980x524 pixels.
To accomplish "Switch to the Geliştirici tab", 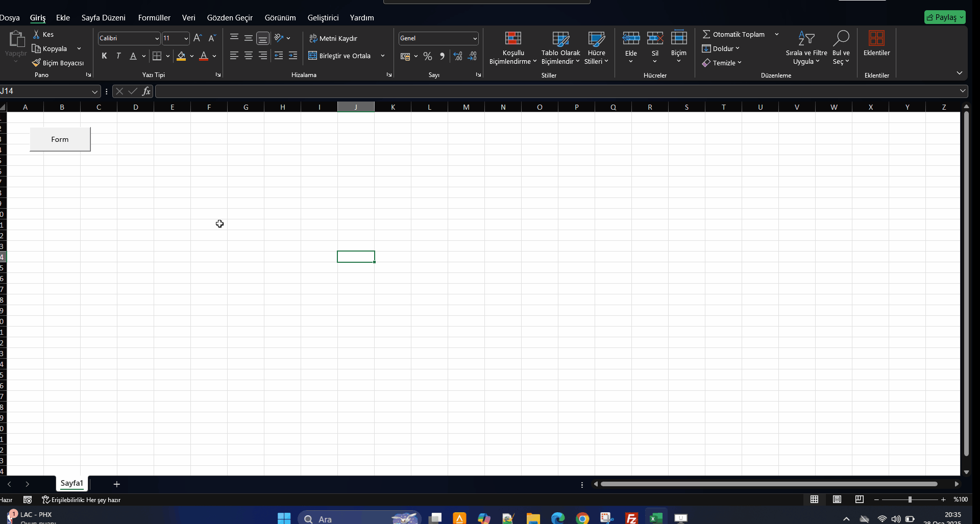I will pos(323,17).
